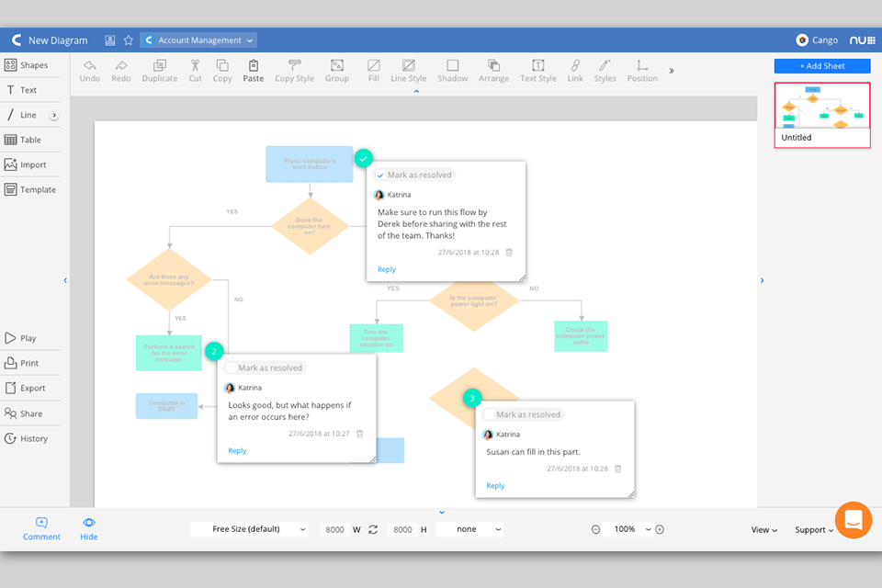
Task: Toggle the Comment mode in the bottom bar
Action: point(41,528)
